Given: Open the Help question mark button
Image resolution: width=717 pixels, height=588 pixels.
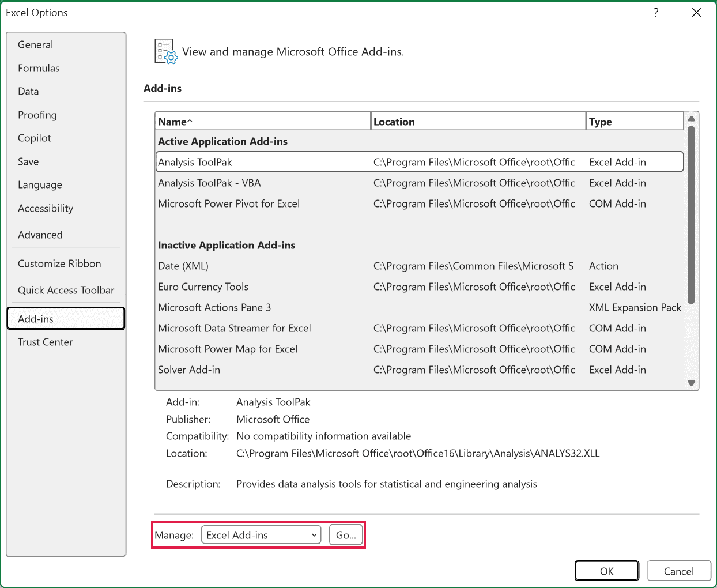Looking at the screenshot, I should [656, 13].
